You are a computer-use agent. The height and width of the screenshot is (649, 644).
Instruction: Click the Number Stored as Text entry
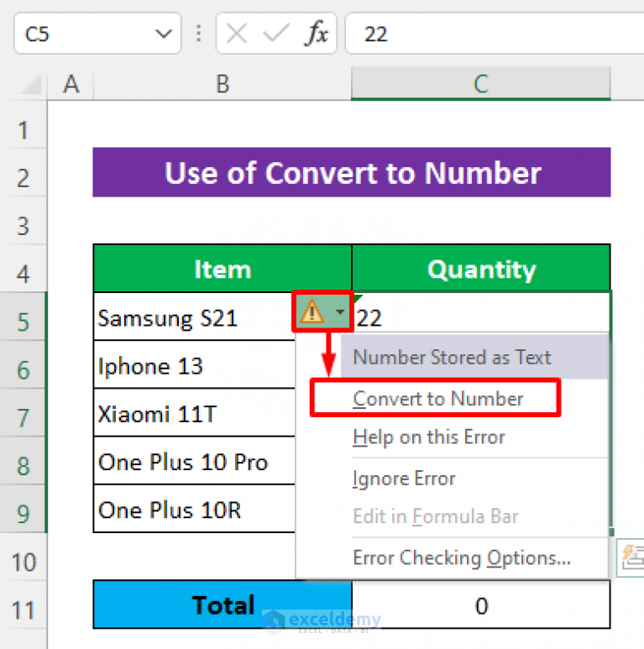tap(452, 358)
